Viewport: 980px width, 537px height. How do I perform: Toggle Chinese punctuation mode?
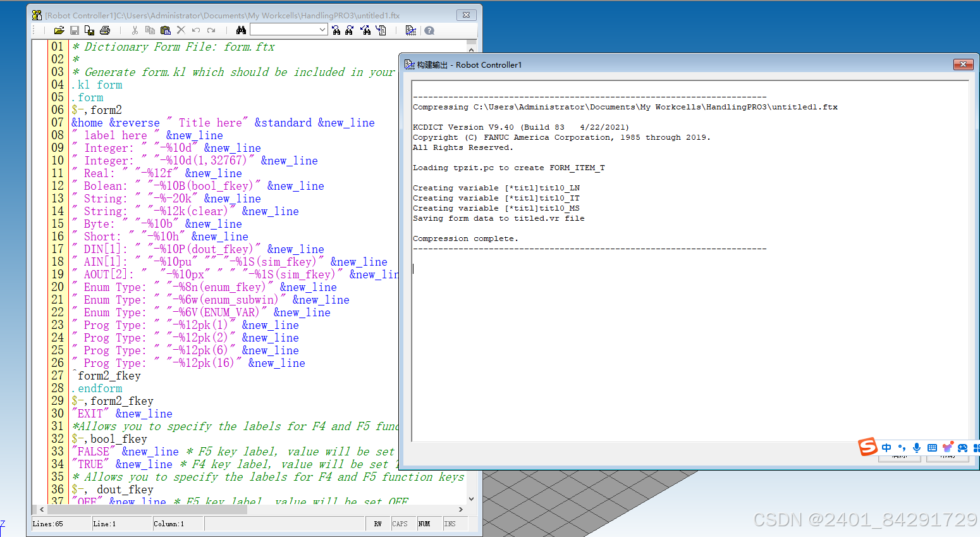pyautogui.click(x=902, y=448)
